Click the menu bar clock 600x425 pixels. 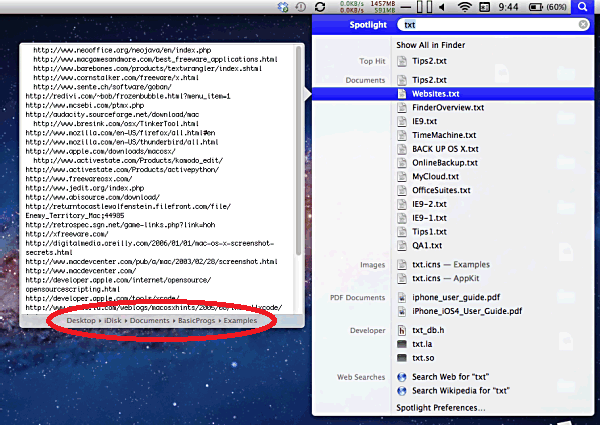click(x=508, y=7)
